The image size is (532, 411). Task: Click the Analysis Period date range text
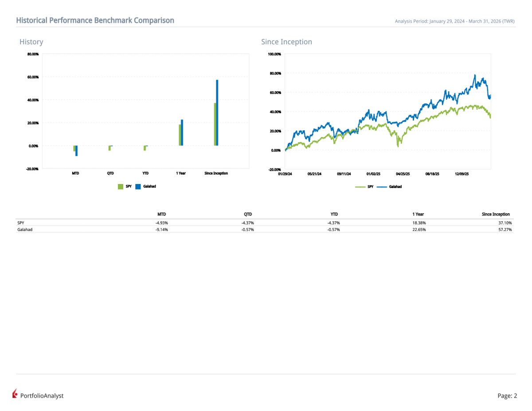[x=455, y=21]
